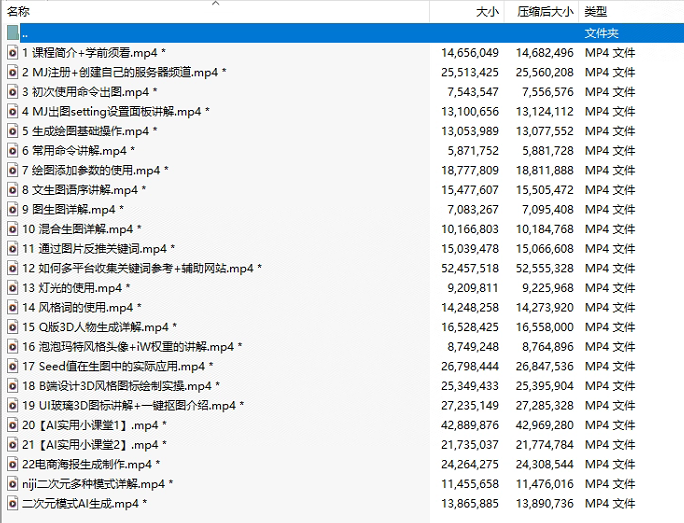Screen dimensions: 684x523
Task: Click the file icon for 22电商海报生成制作.mp4
Action: [13, 464]
